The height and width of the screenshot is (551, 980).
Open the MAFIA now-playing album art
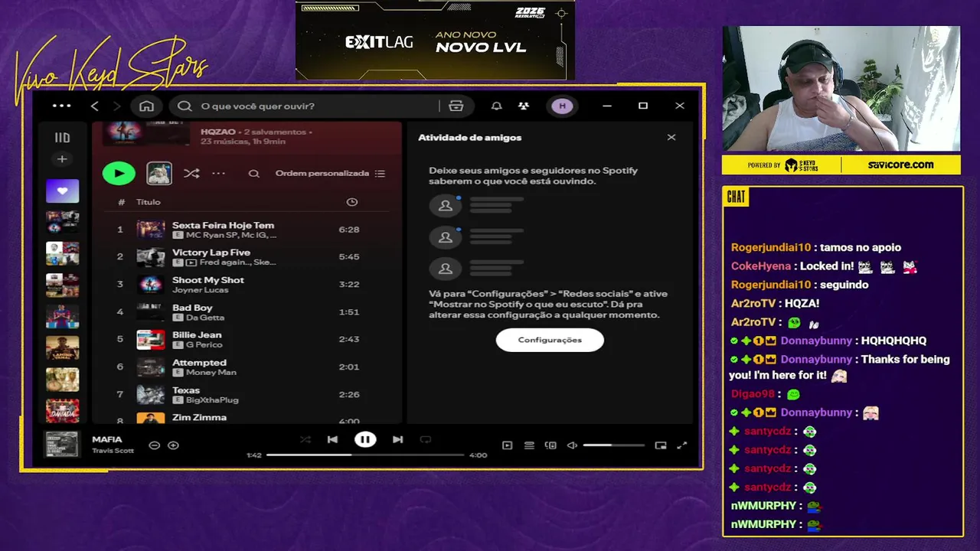[x=62, y=445]
